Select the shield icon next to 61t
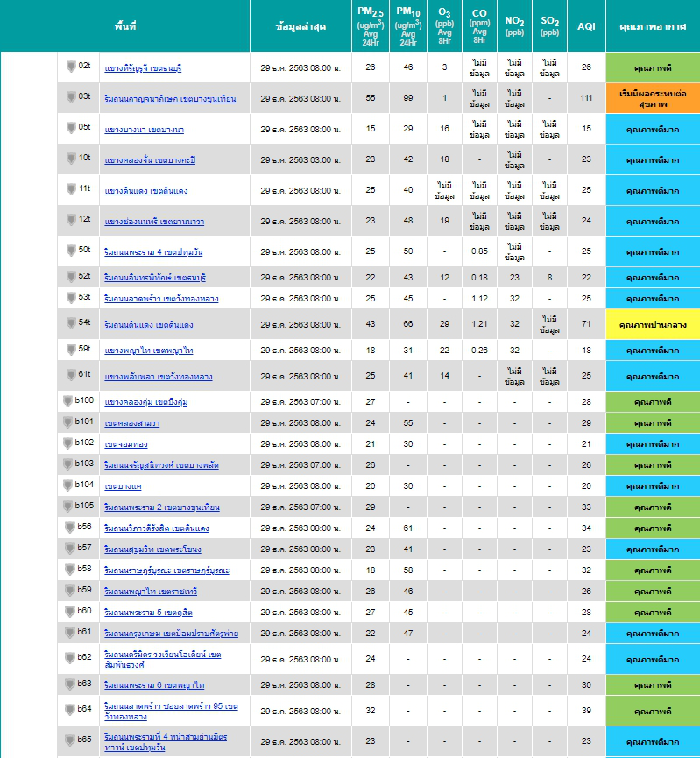This screenshot has width=700, height=758. [x=71, y=375]
